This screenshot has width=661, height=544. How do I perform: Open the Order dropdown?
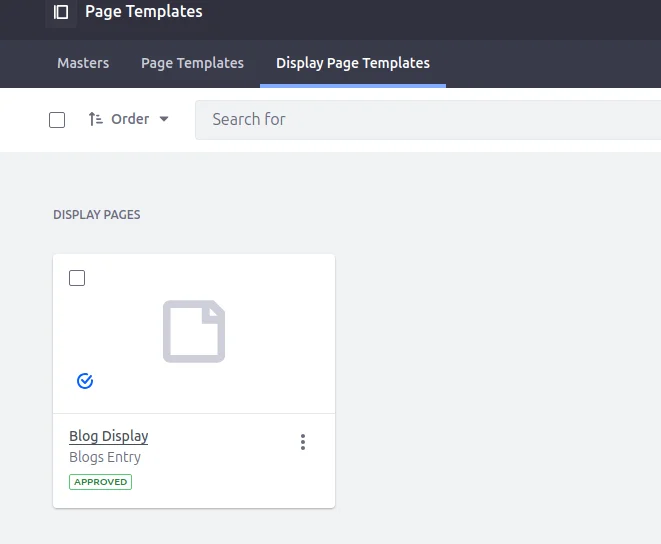[x=129, y=119]
